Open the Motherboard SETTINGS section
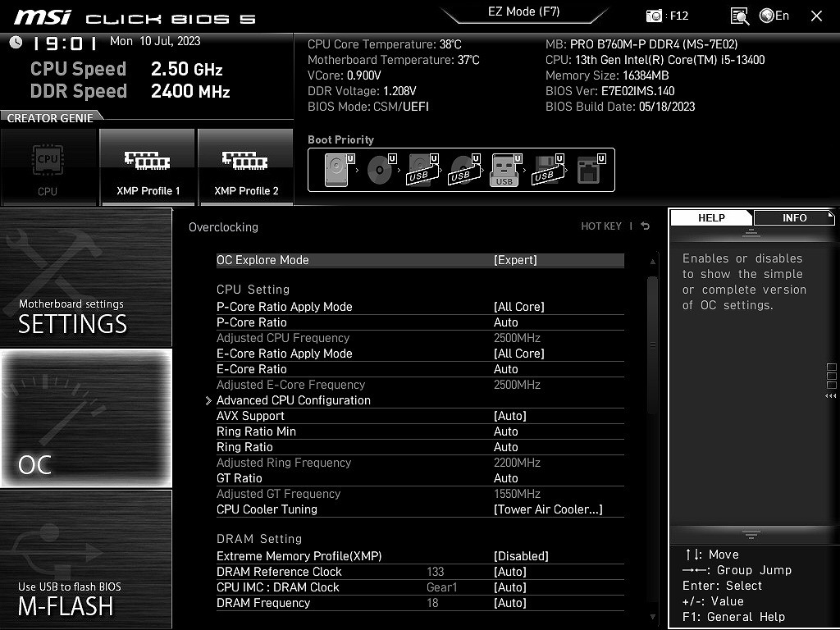The height and width of the screenshot is (630, 840). coord(86,277)
